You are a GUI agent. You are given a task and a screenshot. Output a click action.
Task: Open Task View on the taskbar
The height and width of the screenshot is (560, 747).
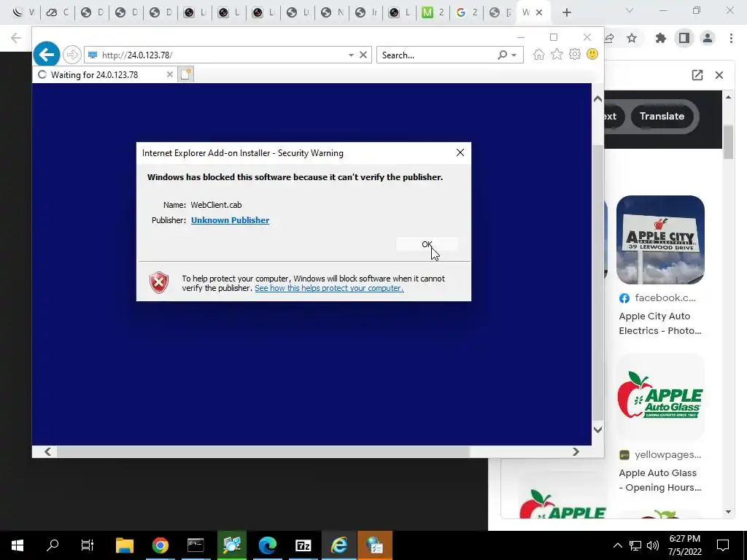pos(88,545)
